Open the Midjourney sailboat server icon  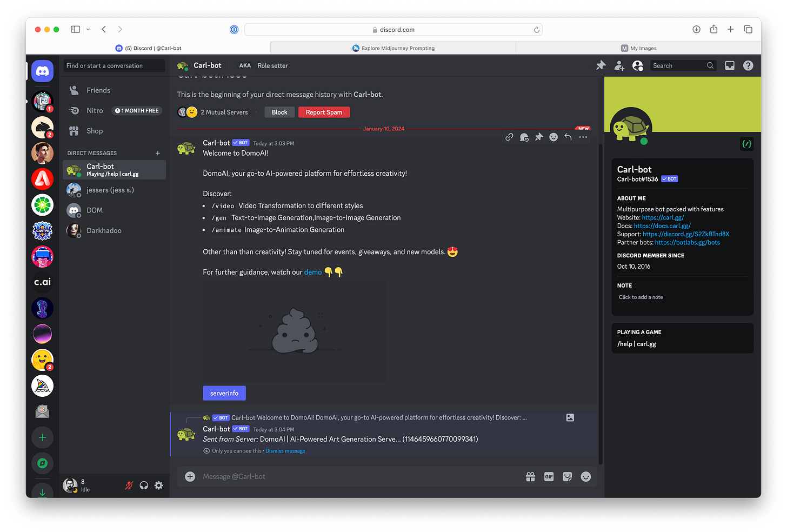point(42,385)
